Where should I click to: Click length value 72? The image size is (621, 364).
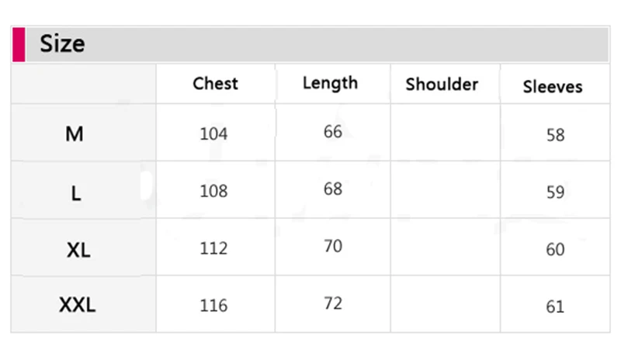point(333,303)
